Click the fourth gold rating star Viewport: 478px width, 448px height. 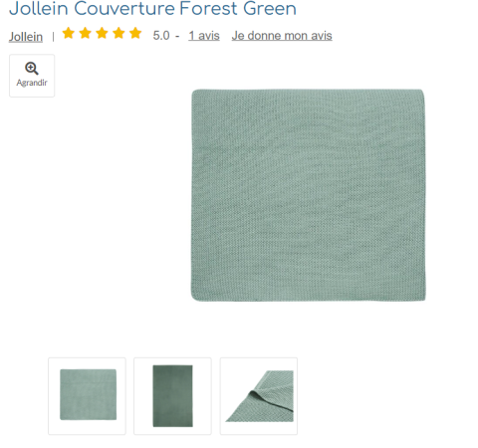point(119,33)
